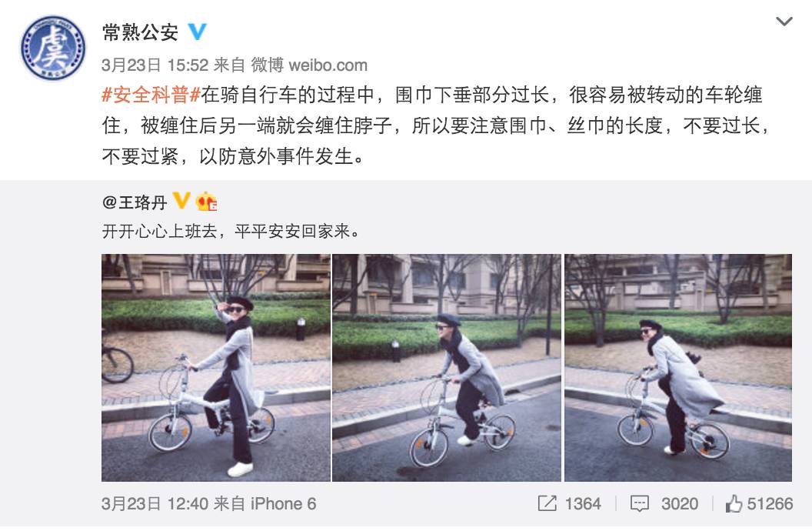Open the middle bicycle photo thumbnail
The image size is (812, 531).
tap(447, 367)
